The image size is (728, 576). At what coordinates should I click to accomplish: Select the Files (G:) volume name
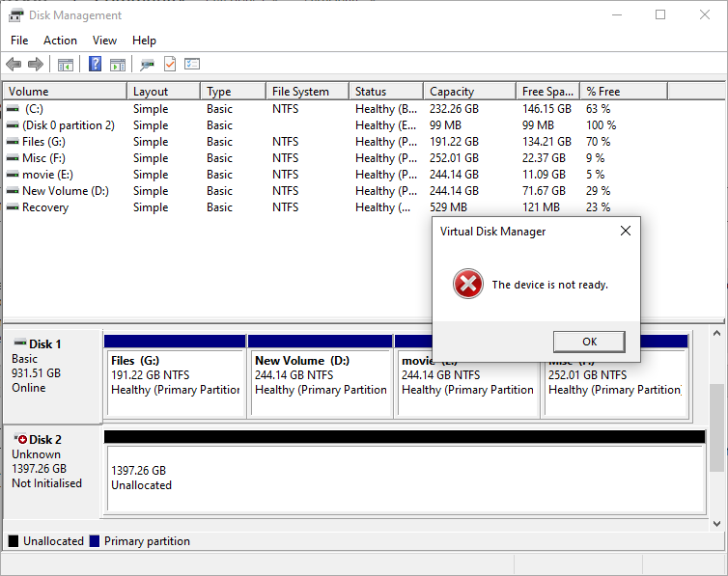(43, 142)
